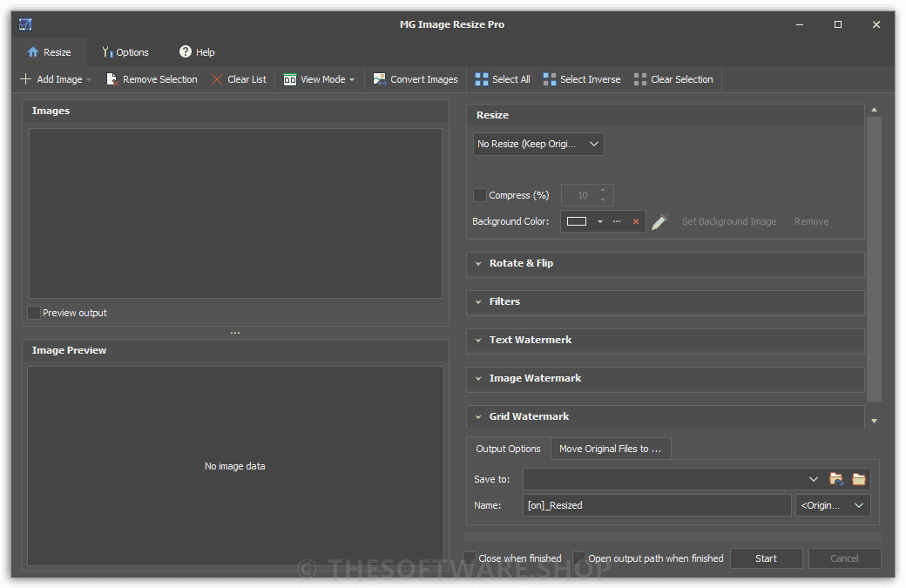
Task: Open the View Mode dropdown
Action: (x=319, y=79)
